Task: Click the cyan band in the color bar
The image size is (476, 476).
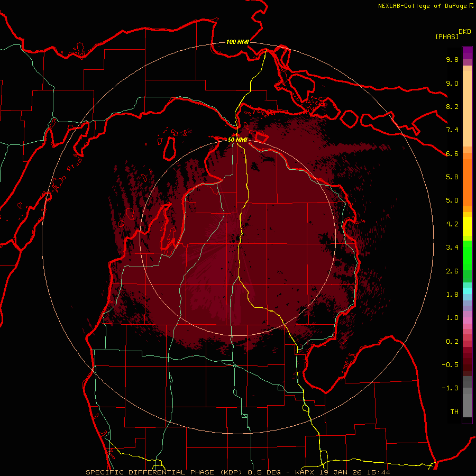Action: tap(467, 291)
